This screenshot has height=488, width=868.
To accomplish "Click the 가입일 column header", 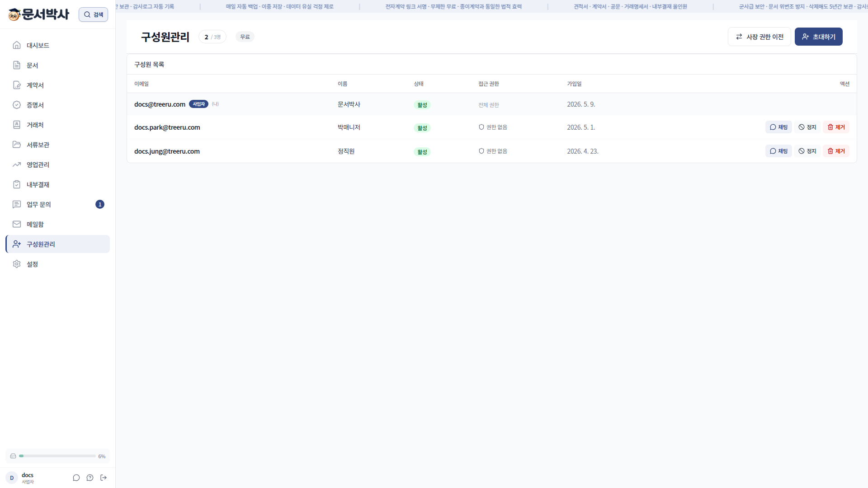I will 574,84.
